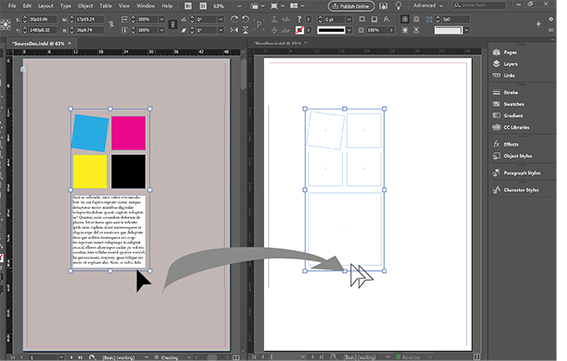Open the Links panel
Image resolution: width=567 pixels, height=361 pixels.
[x=504, y=75]
